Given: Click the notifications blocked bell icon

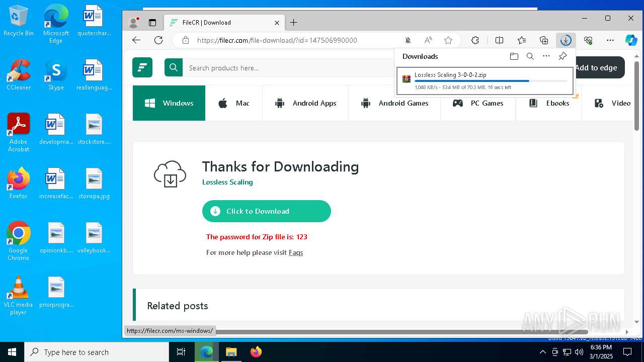Looking at the screenshot, I should [408, 40].
